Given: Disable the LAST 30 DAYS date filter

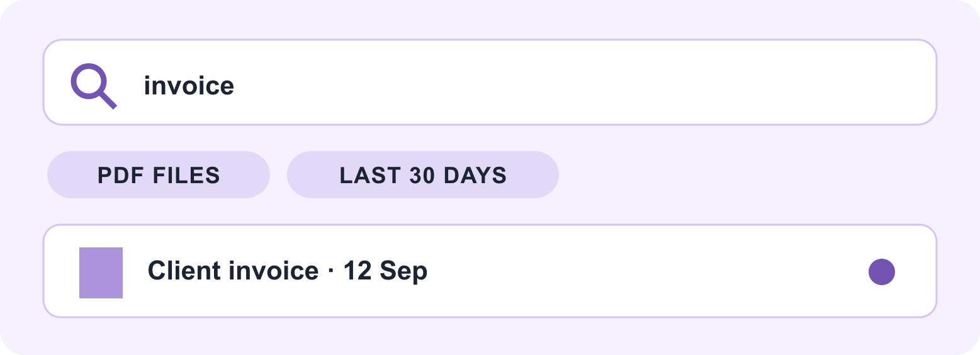Looking at the screenshot, I should [x=423, y=175].
